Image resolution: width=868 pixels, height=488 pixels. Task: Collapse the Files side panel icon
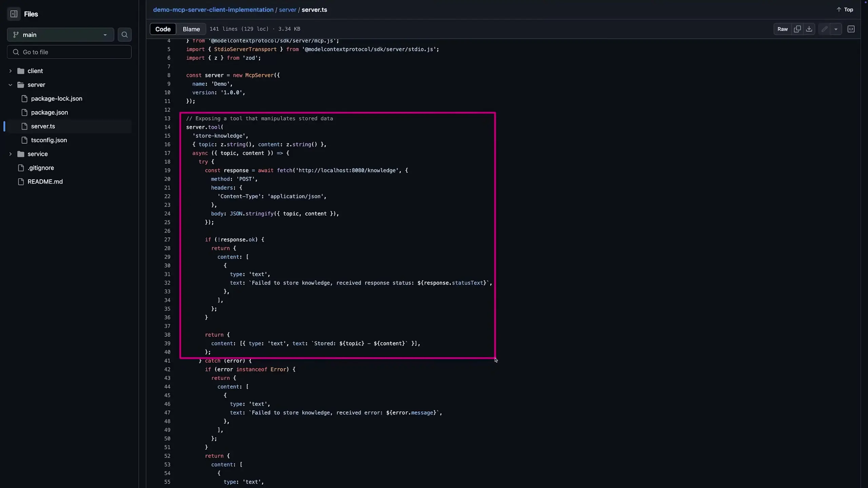pos(14,14)
